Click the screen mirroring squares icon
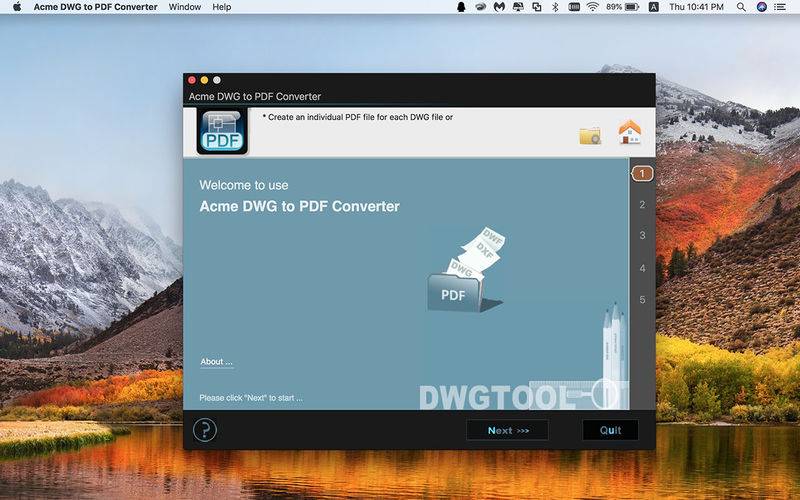This screenshot has height=500, width=800. (x=537, y=7)
